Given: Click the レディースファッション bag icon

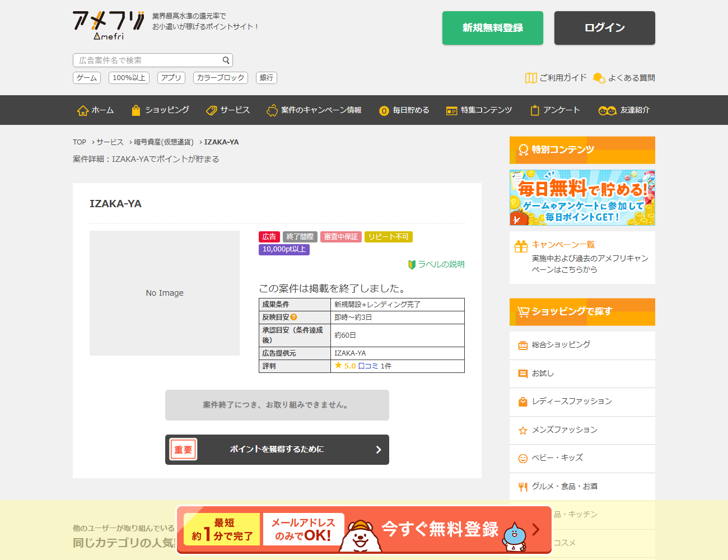Looking at the screenshot, I should [x=523, y=402].
